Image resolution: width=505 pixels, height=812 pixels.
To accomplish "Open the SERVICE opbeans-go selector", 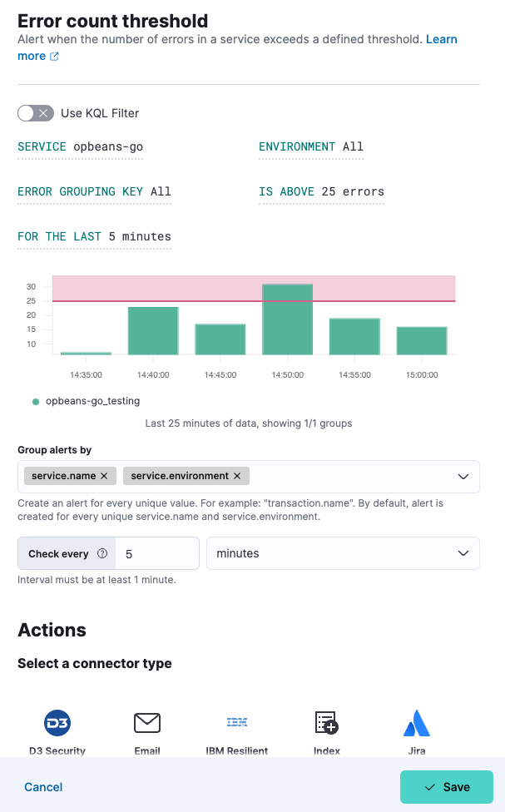I will (80, 146).
